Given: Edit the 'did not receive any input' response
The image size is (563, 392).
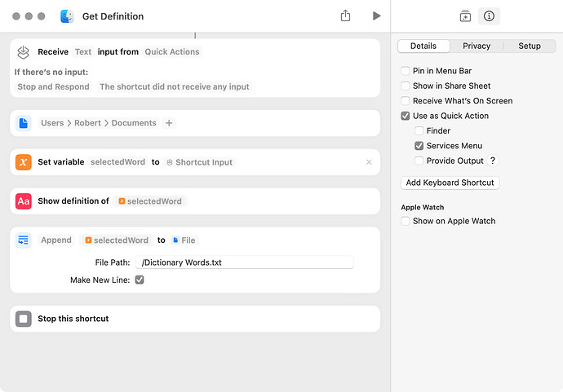Looking at the screenshot, I should (x=174, y=86).
